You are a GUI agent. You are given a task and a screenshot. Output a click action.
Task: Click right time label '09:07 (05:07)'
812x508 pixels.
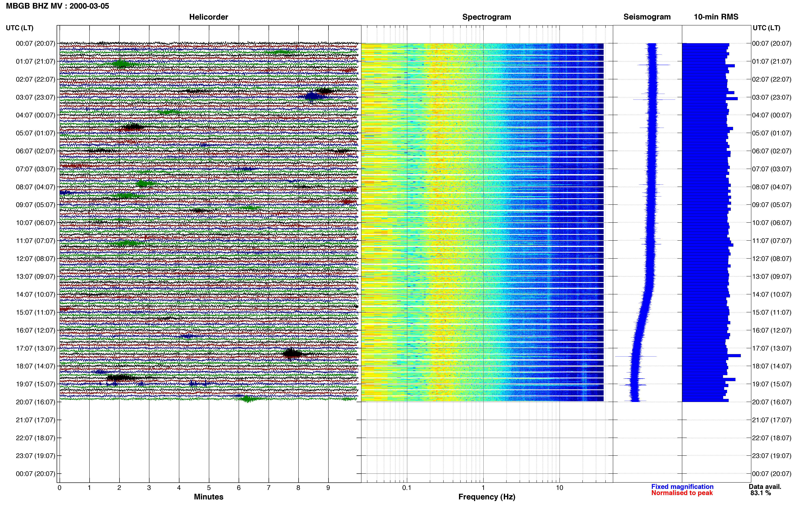(772, 205)
